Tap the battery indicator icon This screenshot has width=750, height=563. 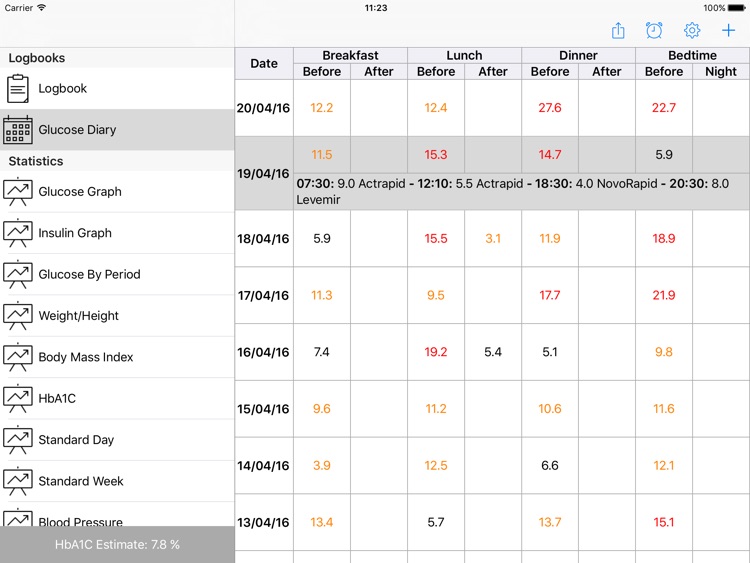[737, 8]
